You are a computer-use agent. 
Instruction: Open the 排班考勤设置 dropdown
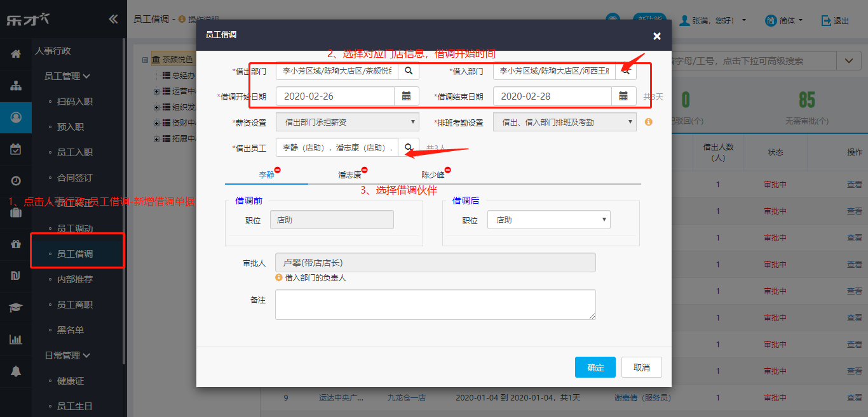(565, 122)
